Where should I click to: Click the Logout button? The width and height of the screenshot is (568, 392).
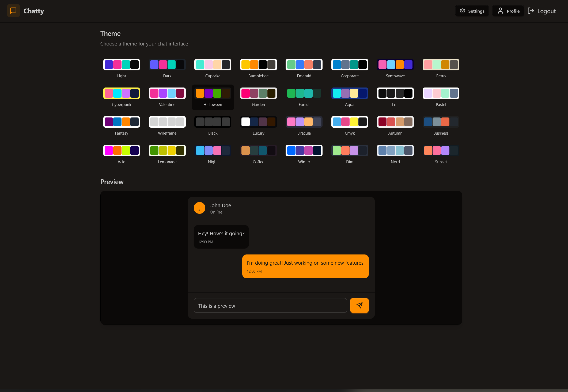point(542,11)
